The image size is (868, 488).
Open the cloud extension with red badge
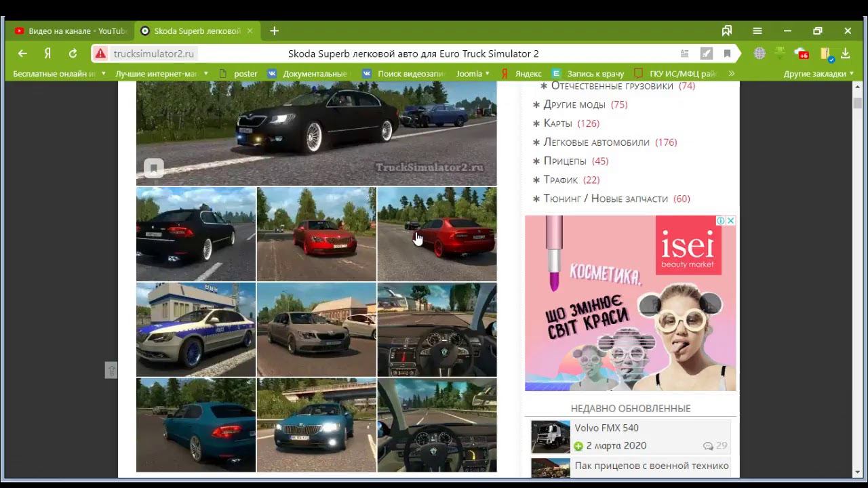(802, 54)
